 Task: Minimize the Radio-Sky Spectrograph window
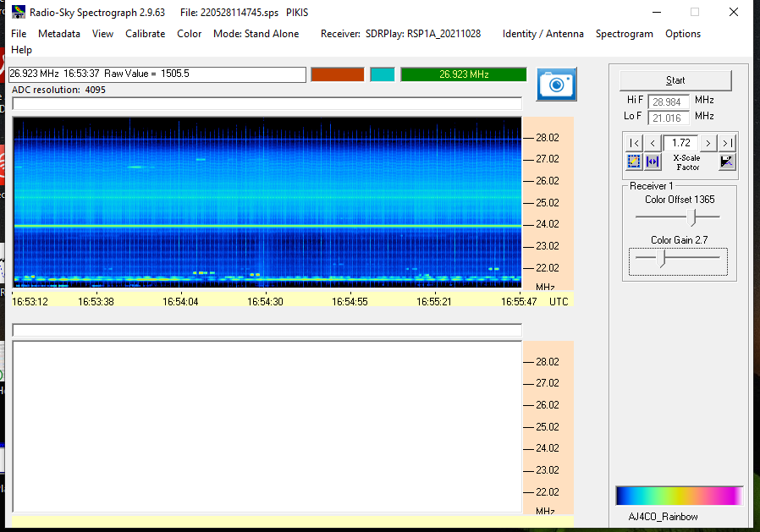pyautogui.click(x=657, y=12)
